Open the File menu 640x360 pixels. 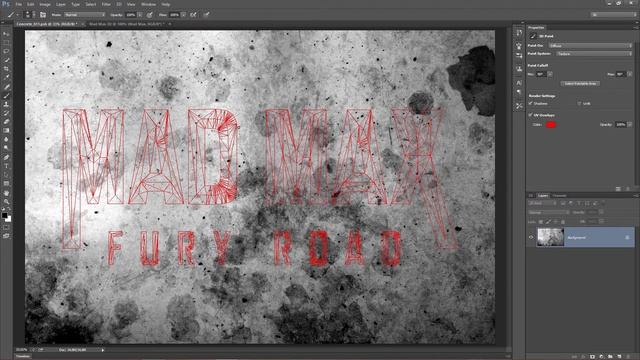[x=18, y=4]
